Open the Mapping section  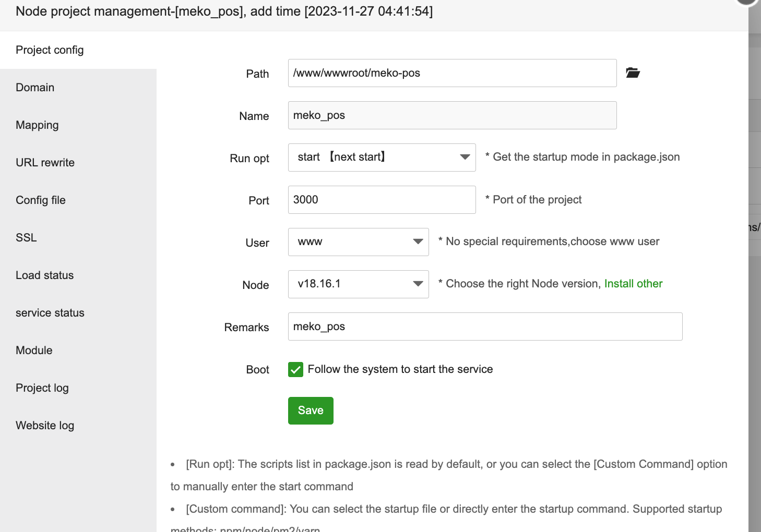click(37, 125)
